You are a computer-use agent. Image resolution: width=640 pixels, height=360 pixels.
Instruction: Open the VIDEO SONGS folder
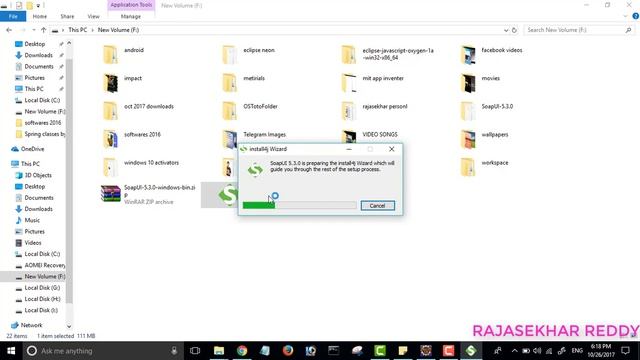tap(380, 135)
